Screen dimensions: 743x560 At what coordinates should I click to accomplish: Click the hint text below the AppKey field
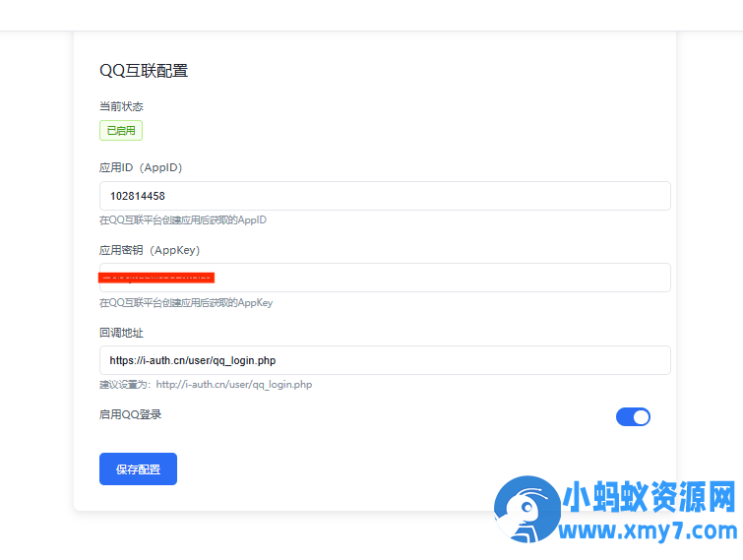point(186,303)
